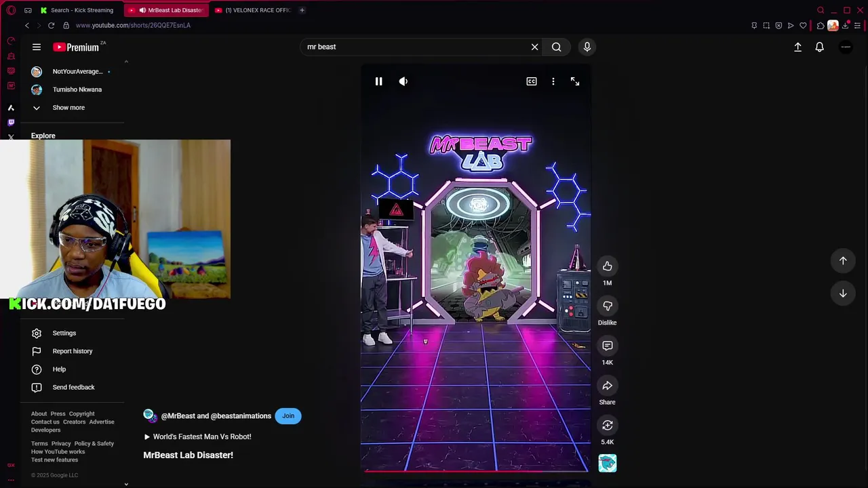Open Opera easy setup sliders icon
Screen dimensions: 868x488
(857, 26)
